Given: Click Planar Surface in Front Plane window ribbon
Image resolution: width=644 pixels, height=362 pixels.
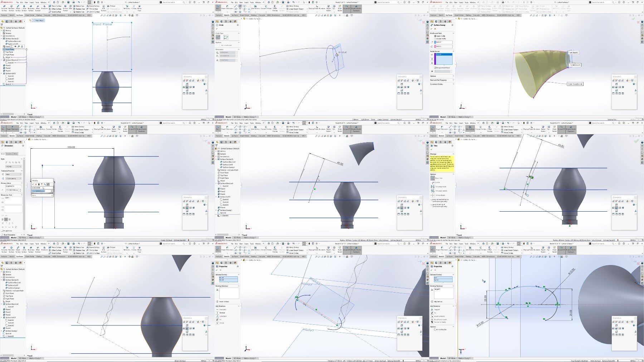Looking at the screenshot, I should click(x=55, y=6).
